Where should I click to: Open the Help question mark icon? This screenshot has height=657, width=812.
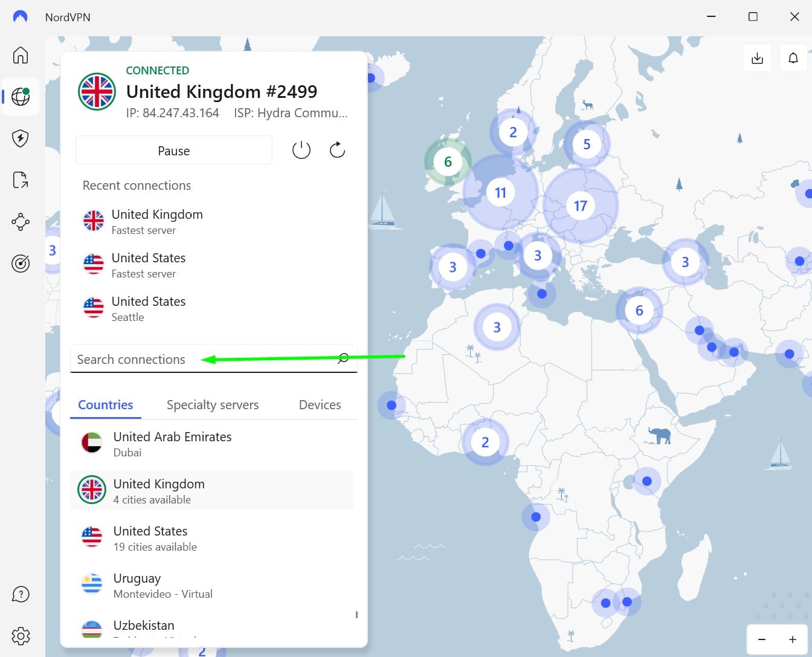[x=21, y=594]
